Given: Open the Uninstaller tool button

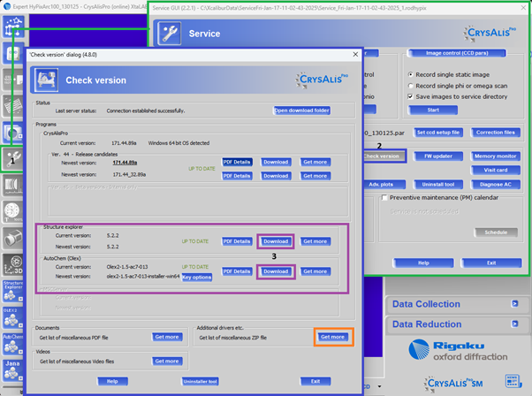Looking at the screenshot, I should tap(201, 381).
